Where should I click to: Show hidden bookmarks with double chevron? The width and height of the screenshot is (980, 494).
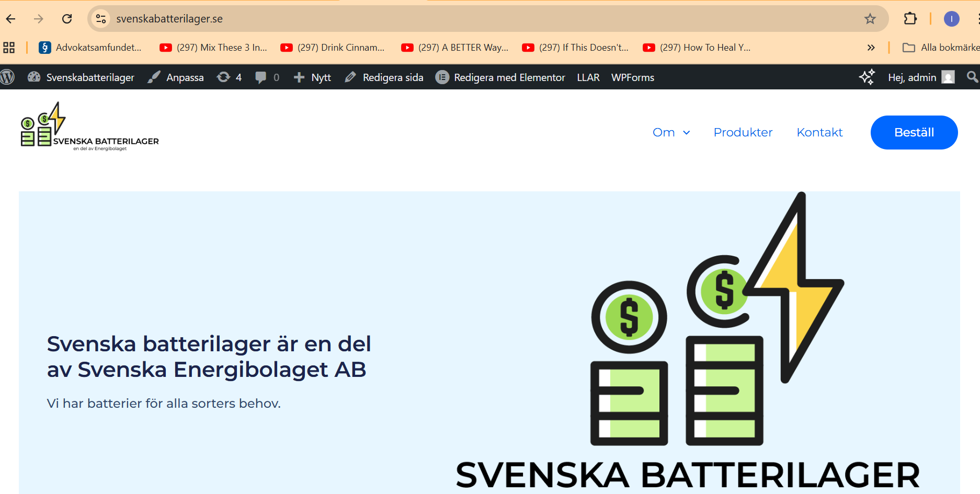pos(871,48)
